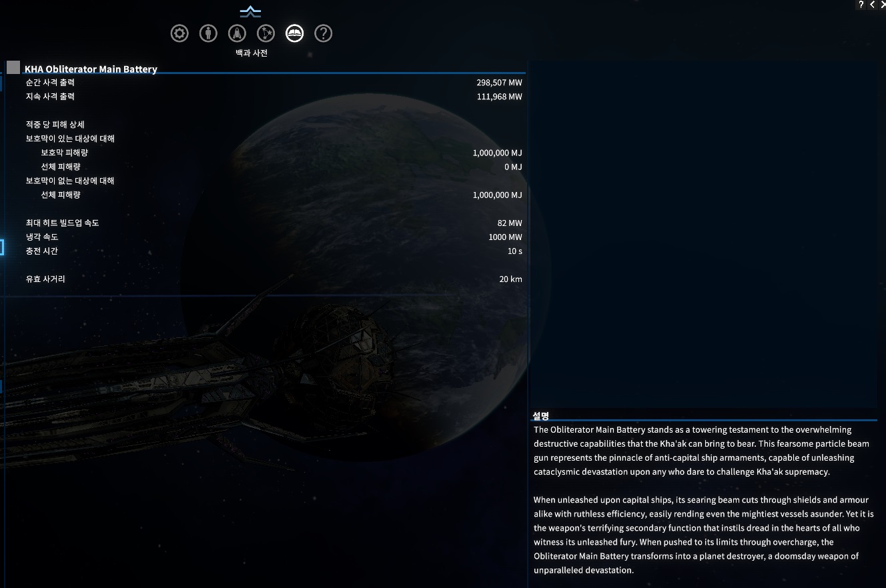
Task: Click the small question mark in top-right corner
Action: click(861, 5)
